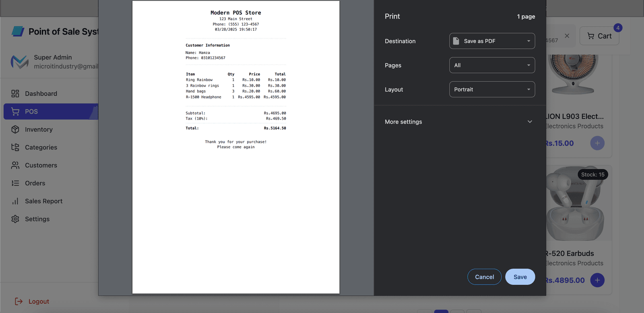Open the Destination dropdown showing Save as PDF
Viewport: 644px width, 313px height.
pos(492,41)
